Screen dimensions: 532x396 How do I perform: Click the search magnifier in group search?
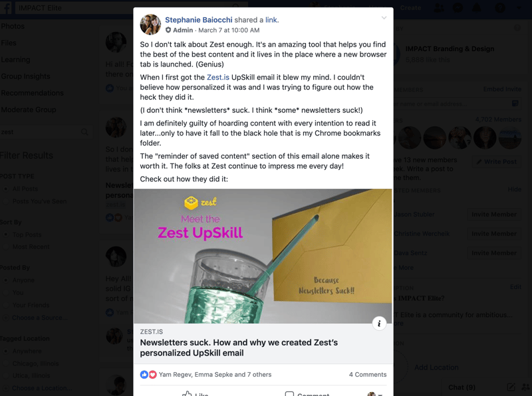tap(84, 132)
